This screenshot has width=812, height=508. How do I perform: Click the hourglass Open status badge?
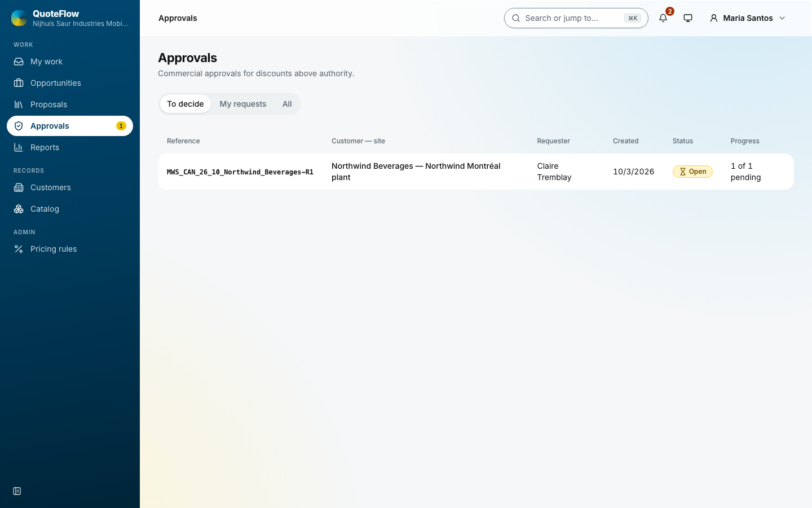692,172
